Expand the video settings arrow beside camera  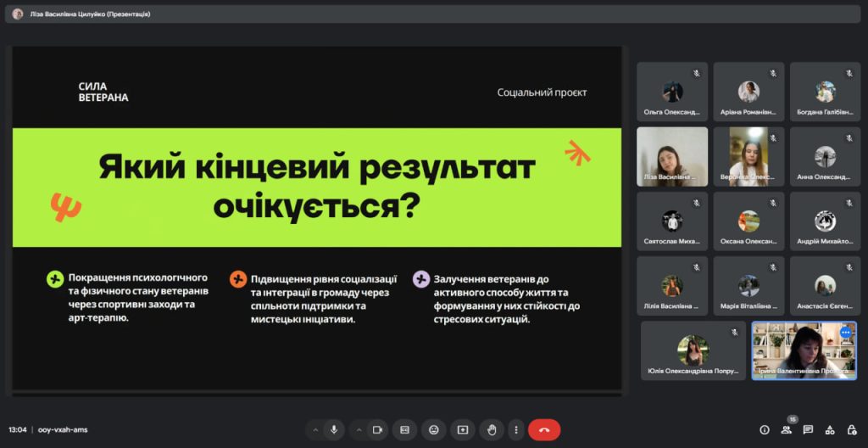click(x=357, y=430)
